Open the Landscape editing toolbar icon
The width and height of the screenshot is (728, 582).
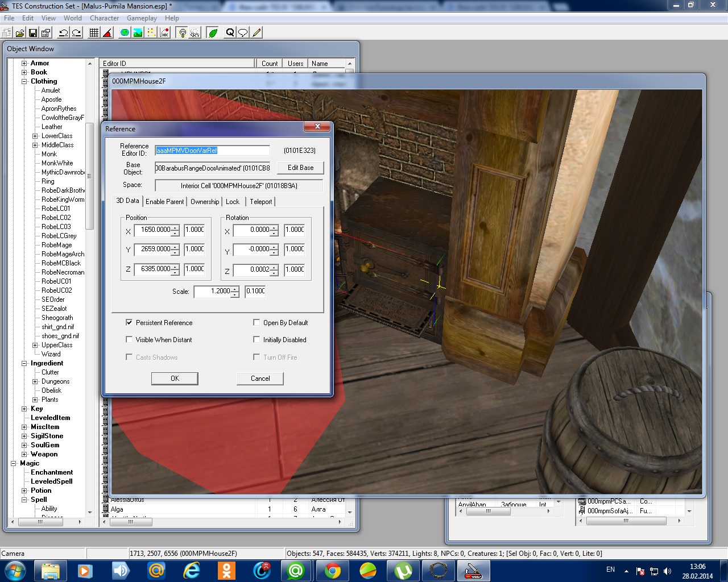click(138, 33)
